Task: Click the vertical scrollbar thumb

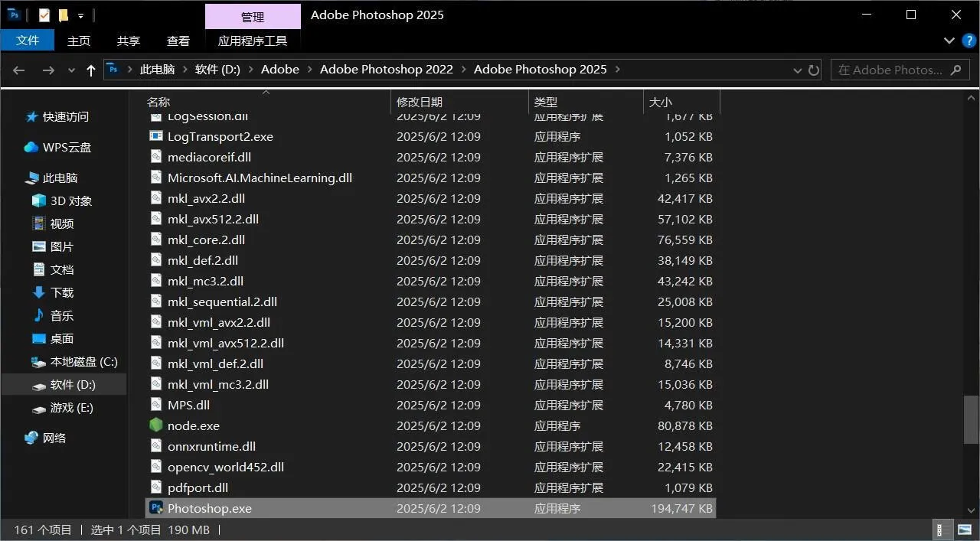Action: (x=971, y=419)
